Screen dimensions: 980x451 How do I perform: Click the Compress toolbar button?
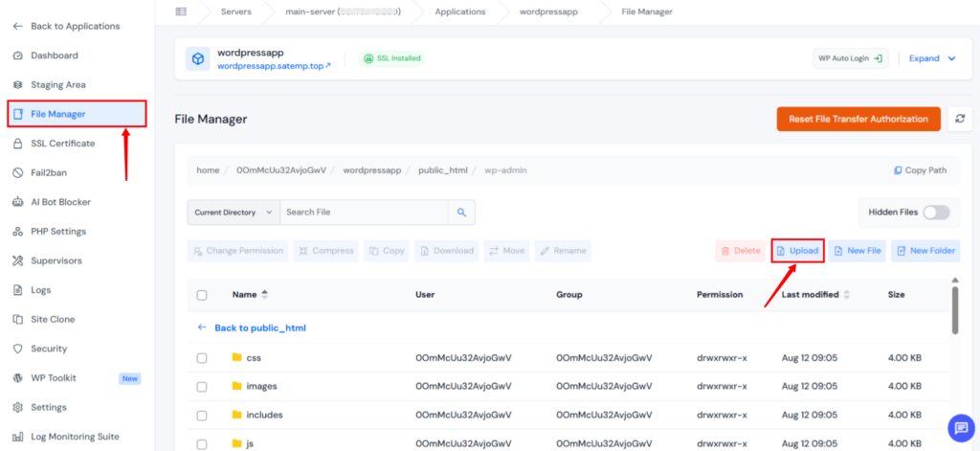[x=325, y=251]
